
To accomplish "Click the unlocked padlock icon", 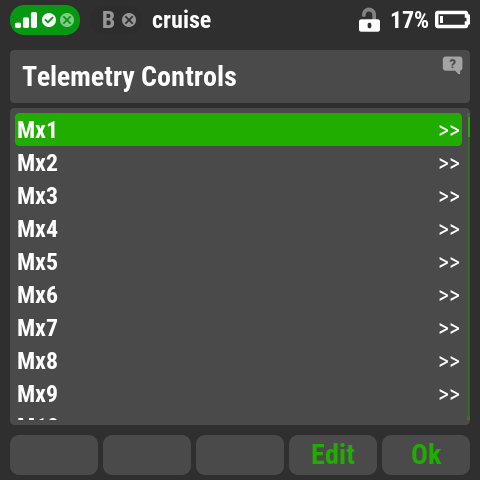I will 369,20.
